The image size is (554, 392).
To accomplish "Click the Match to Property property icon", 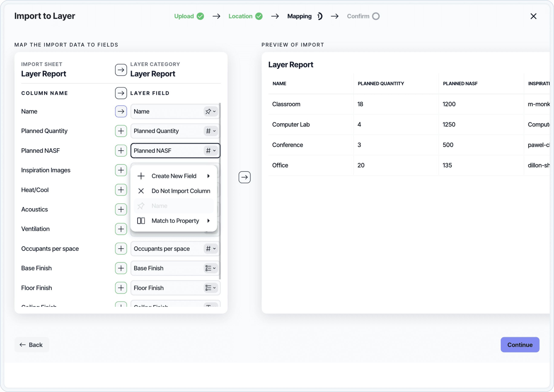I will tap(141, 221).
